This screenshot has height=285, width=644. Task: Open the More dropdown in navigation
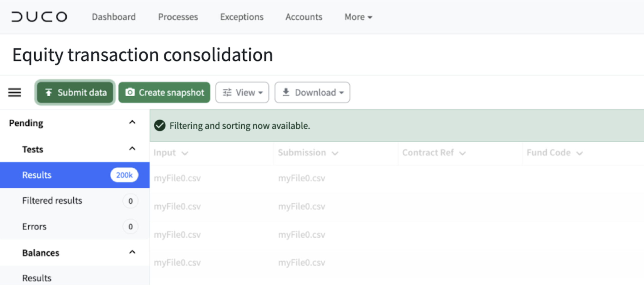[x=358, y=17]
